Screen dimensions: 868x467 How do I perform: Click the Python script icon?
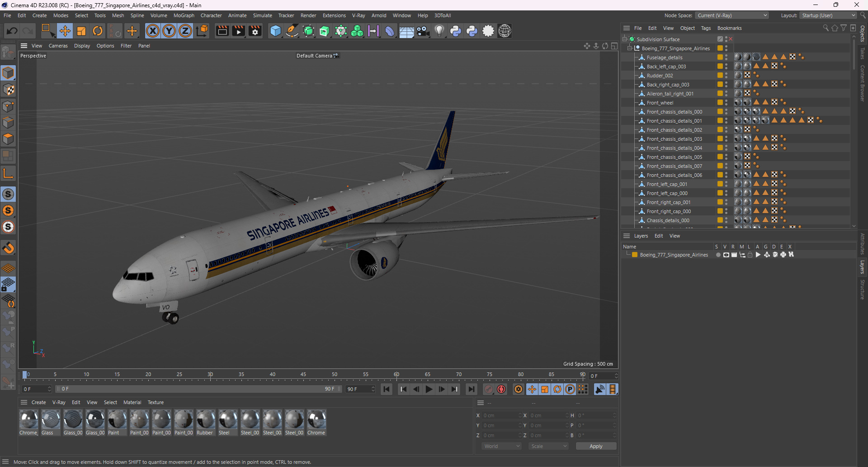456,31
